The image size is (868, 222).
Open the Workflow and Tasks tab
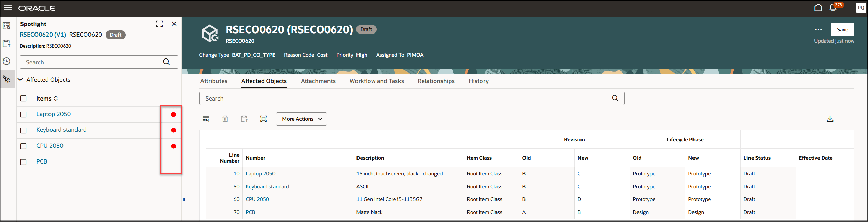tap(377, 81)
